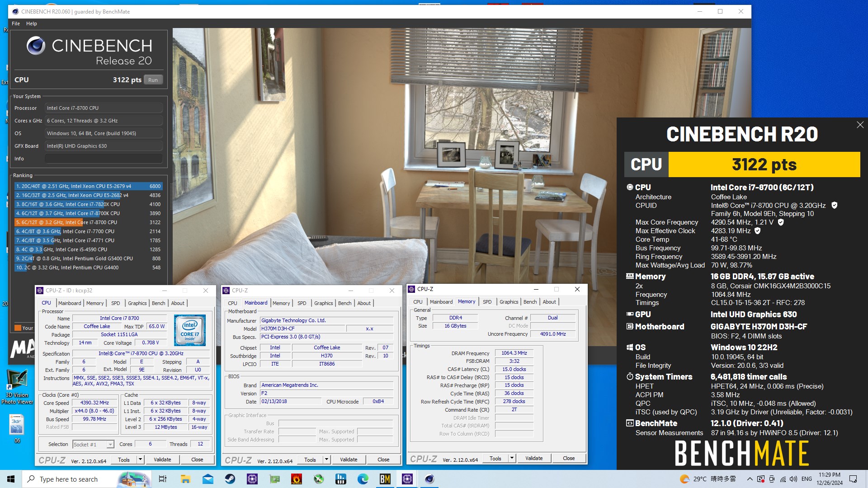Image resolution: width=868 pixels, height=488 pixels.
Task: Click the Tools button in the left CPU-Z window
Action: pos(124,460)
